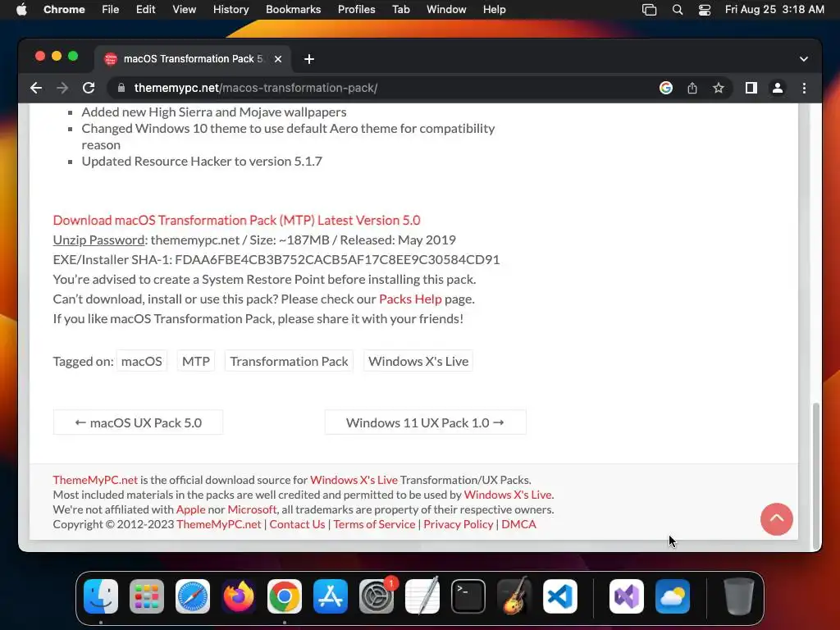Open Control Center in menu bar
This screenshot has height=630, width=840.
[704, 10]
